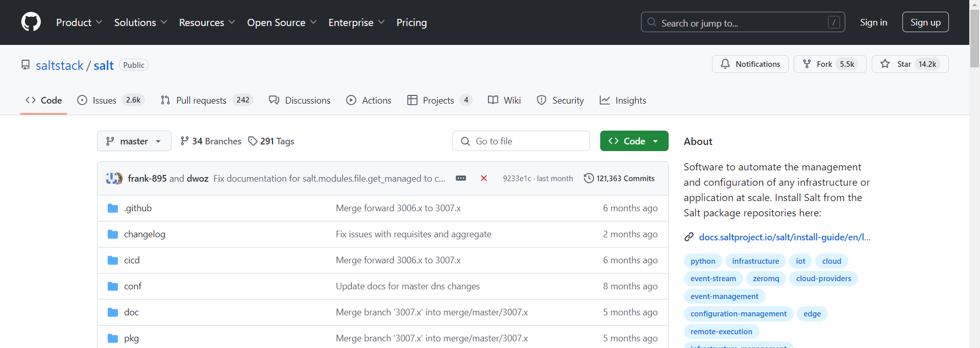Image resolution: width=980 pixels, height=348 pixels.
Task: Open the changelog folder icon
Action: [113, 234]
